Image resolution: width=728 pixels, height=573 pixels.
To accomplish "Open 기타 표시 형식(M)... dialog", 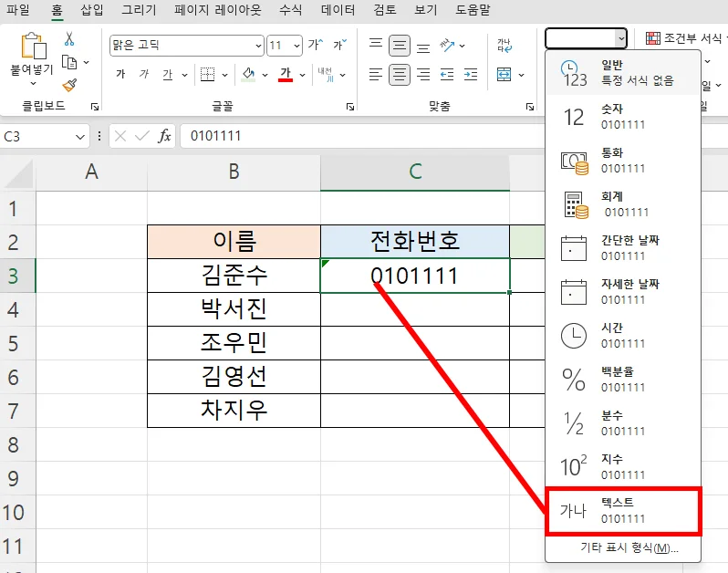I will 629,548.
